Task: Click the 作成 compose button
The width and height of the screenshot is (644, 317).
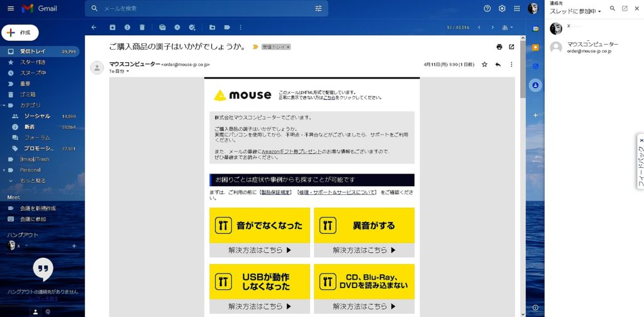Action: [20, 33]
